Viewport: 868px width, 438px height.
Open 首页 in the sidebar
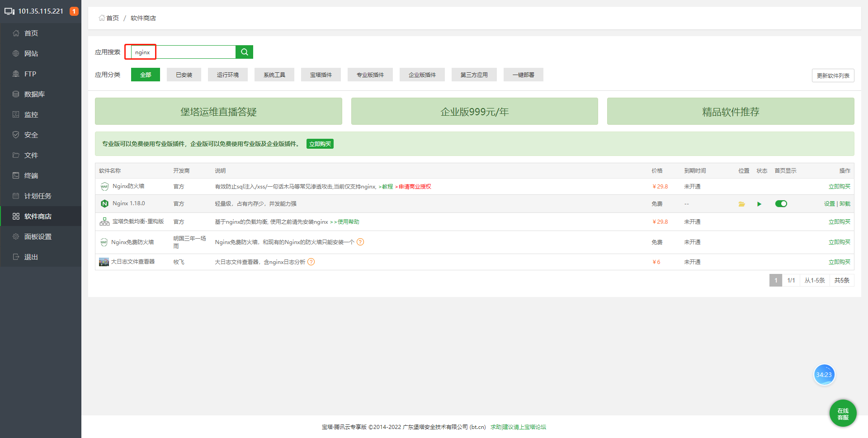coord(41,33)
